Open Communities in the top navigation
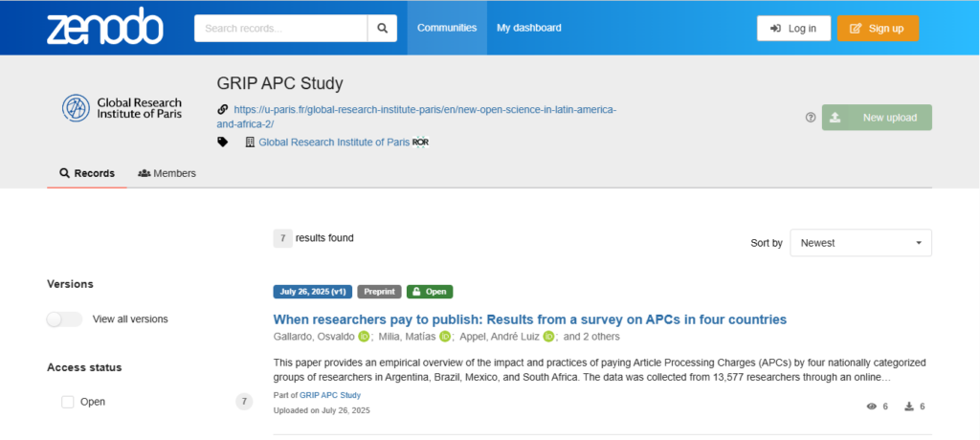The width and height of the screenshot is (980, 440). [x=447, y=28]
